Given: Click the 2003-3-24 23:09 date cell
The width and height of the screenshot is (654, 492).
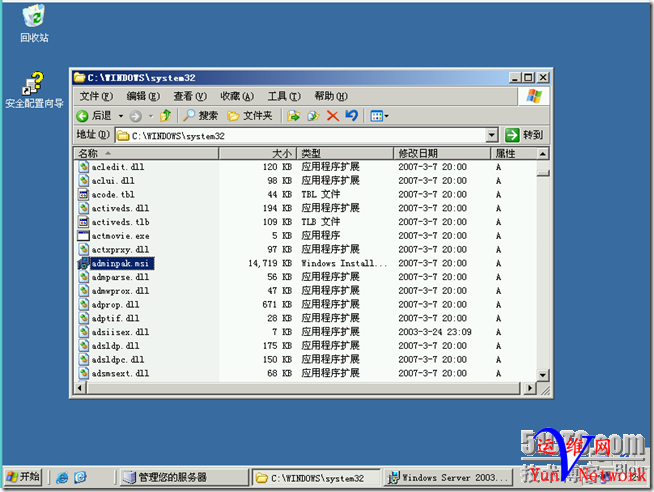Looking at the screenshot, I should coord(435,332).
